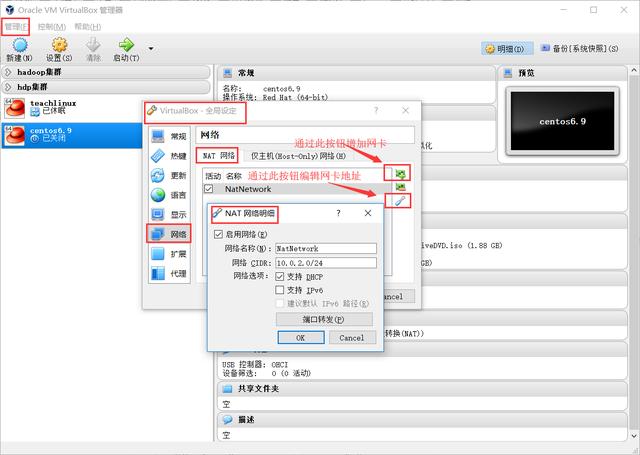Select the NatNetwork list row
The height and width of the screenshot is (455, 640).
pos(297,189)
